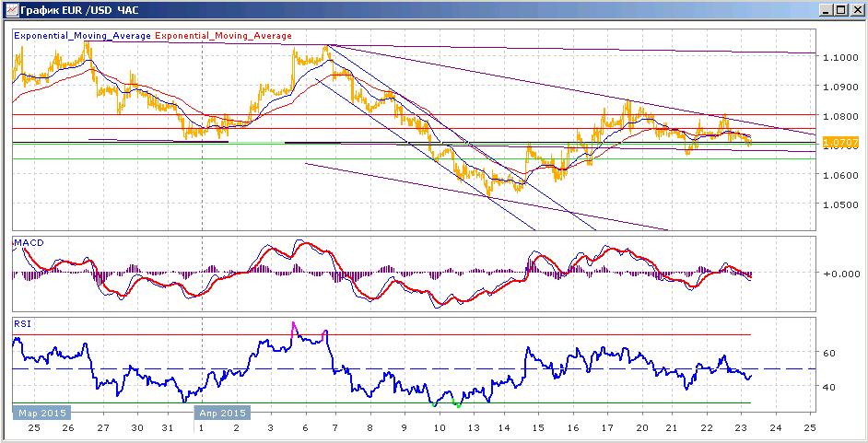
Task: Minimize the EUR/USD chart window
Action: (x=827, y=9)
